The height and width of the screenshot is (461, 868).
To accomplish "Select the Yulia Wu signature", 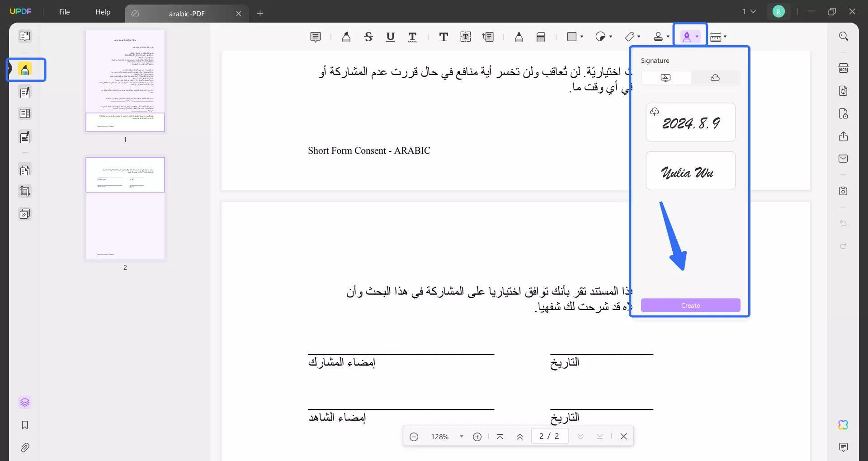I will (690, 172).
